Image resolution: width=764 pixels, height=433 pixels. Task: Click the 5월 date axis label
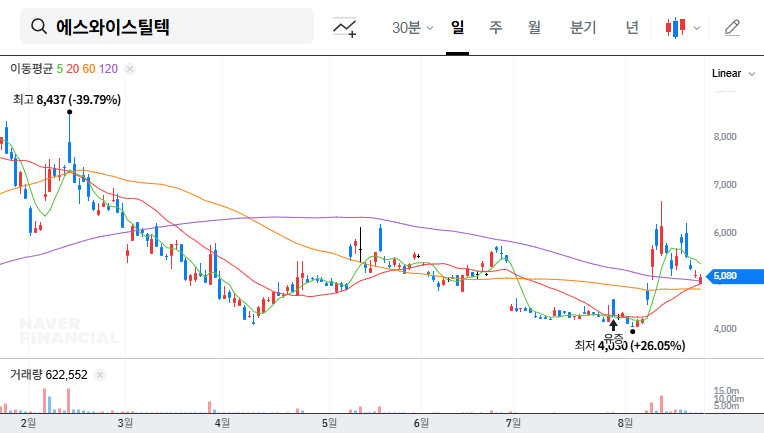[x=329, y=423]
